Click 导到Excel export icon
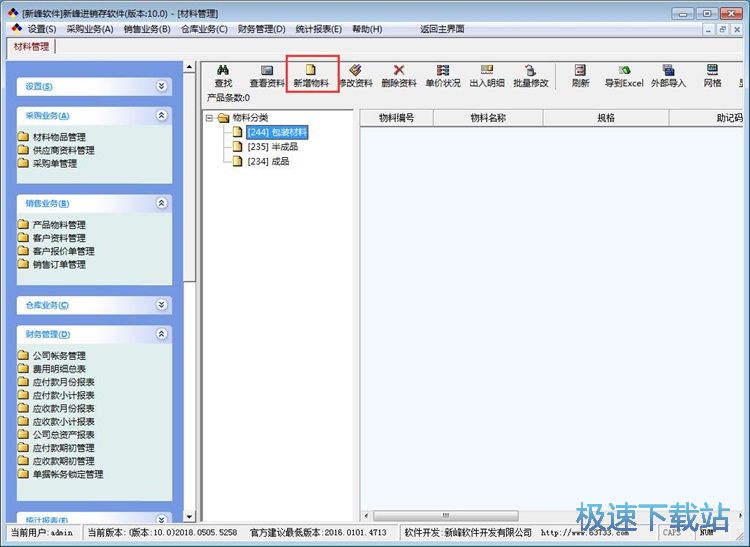The width and height of the screenshot is (750, 547). pos(624,70)
